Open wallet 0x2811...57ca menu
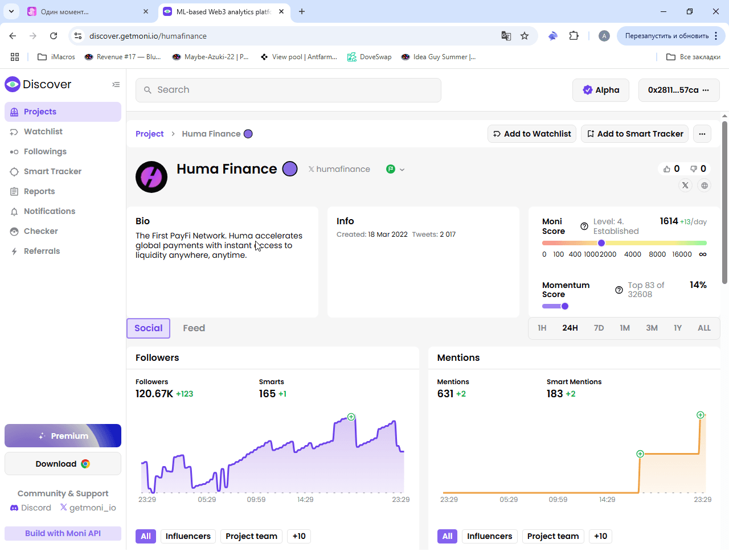This screenshot has width=729, height=560. coord(679,90)
